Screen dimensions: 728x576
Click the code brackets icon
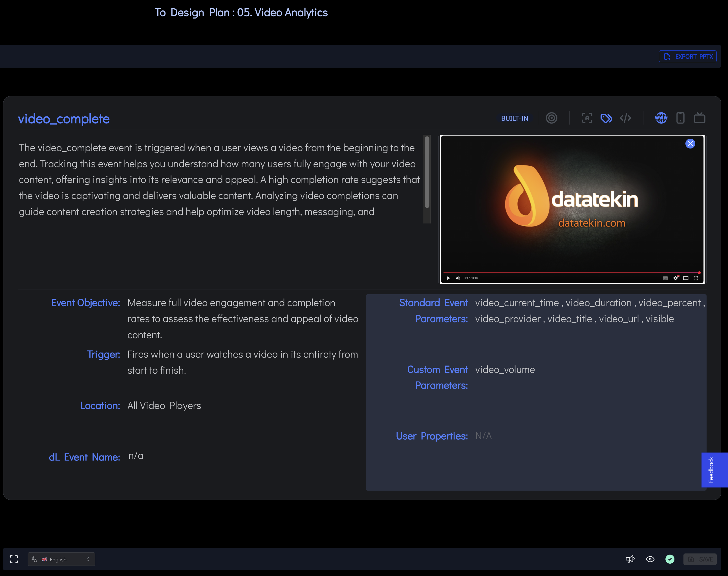[625, 118]
